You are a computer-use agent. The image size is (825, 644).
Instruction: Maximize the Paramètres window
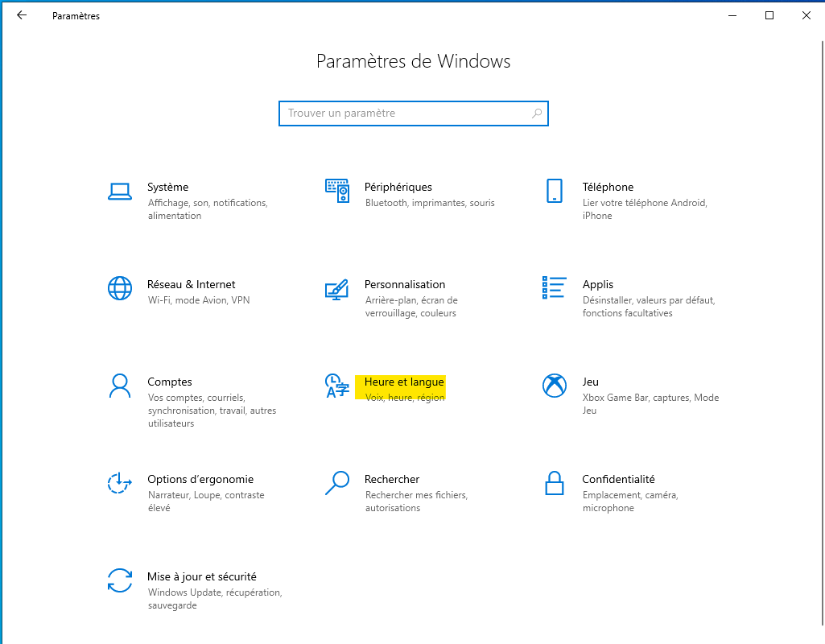click(769, 15)
